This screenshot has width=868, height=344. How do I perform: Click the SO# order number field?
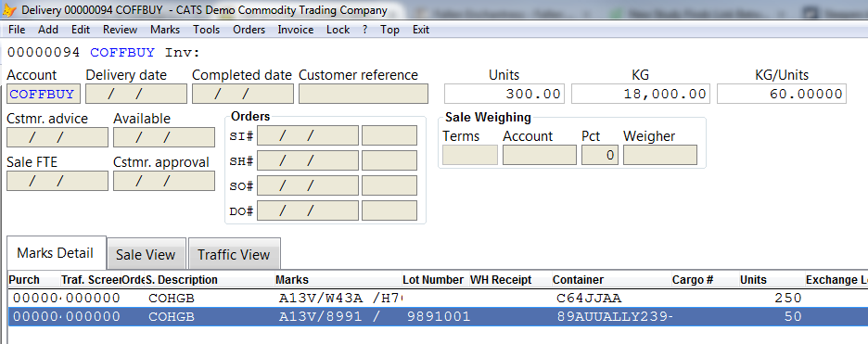click(x=389, y=185)
